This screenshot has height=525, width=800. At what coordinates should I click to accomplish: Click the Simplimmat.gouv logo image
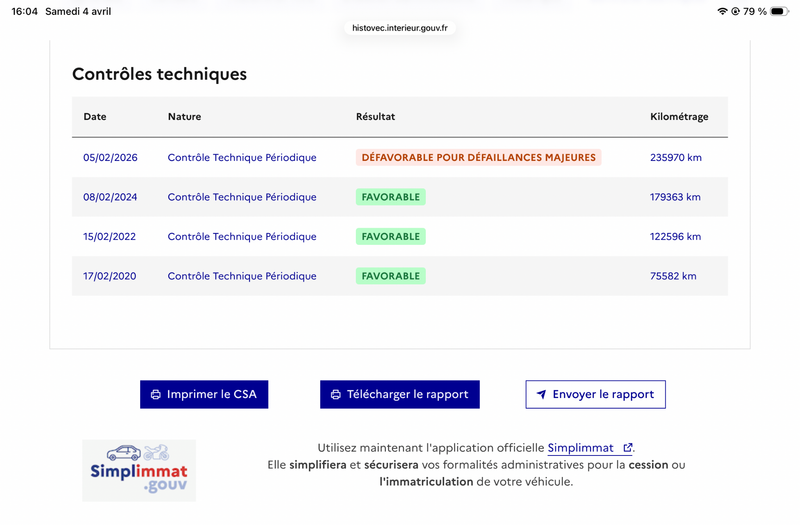(x=139, y=470)
